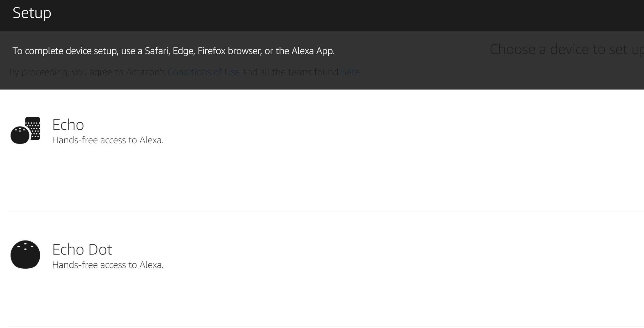The width and height of the screenshot is (644, 328).
Task: Click the "and all the terms found" text
Action: [x=290, y=72]
